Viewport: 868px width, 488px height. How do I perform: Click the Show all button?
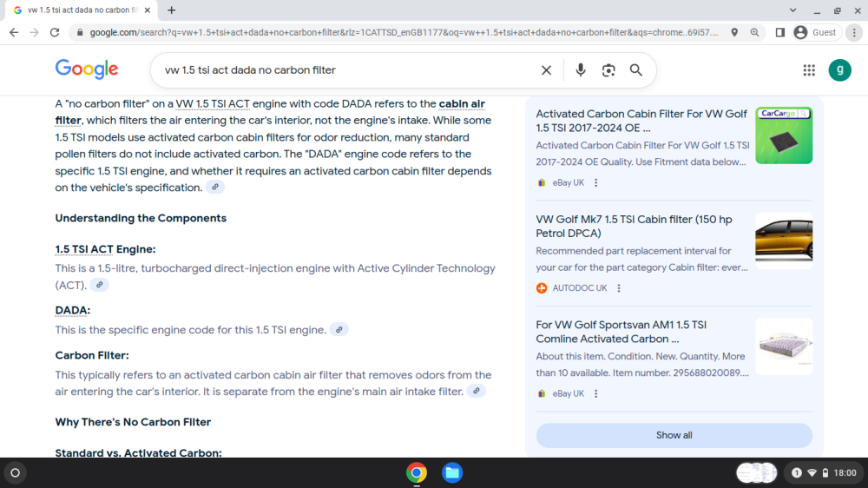tap(674, 435)
